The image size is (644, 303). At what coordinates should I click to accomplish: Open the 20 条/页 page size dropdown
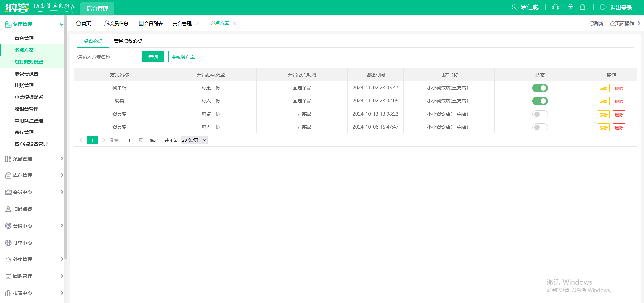[194, 140]
